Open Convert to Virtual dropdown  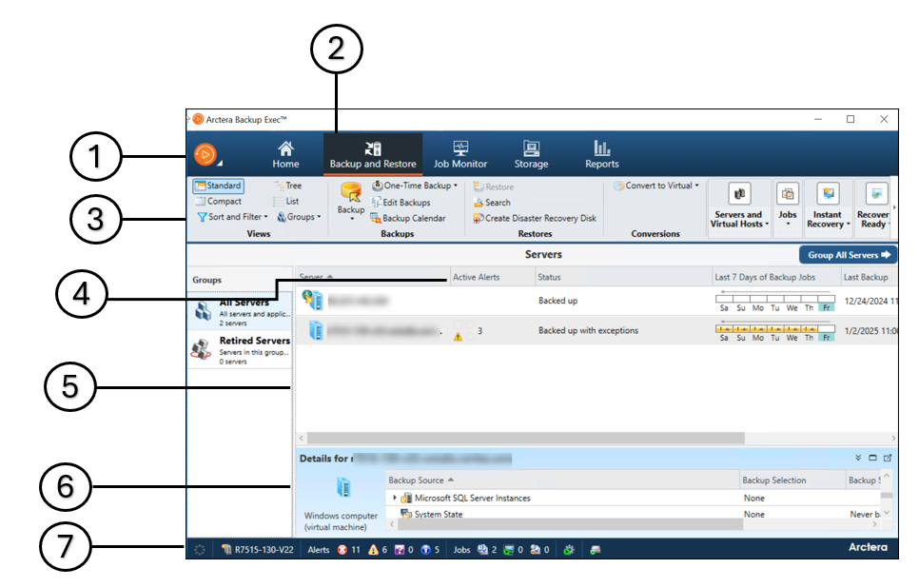coord(655,186)
